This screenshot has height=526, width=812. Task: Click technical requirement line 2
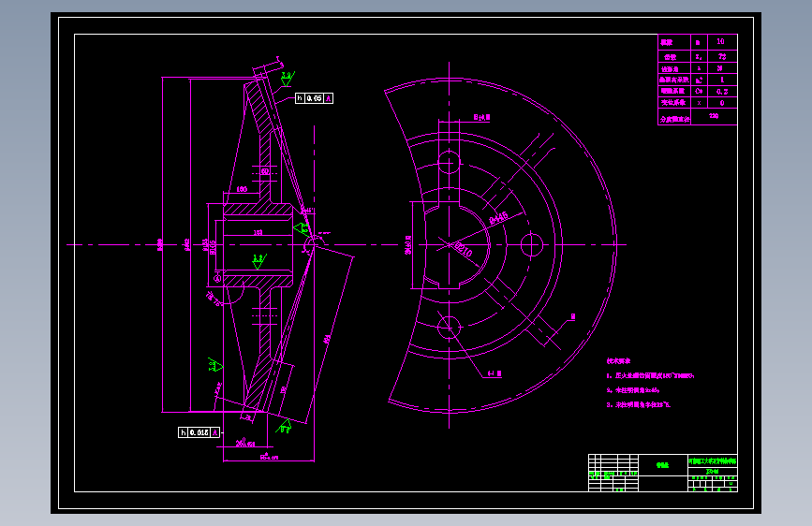[633, 390]
